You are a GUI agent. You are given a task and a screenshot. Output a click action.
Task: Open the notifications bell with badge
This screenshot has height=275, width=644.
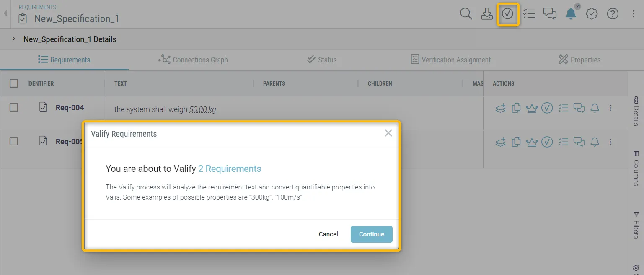(571, 14)
